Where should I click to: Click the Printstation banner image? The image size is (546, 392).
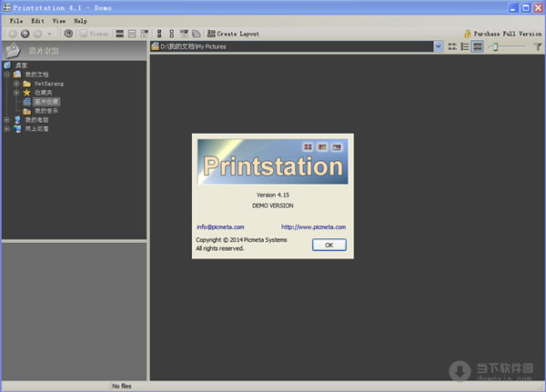point(273,162)
